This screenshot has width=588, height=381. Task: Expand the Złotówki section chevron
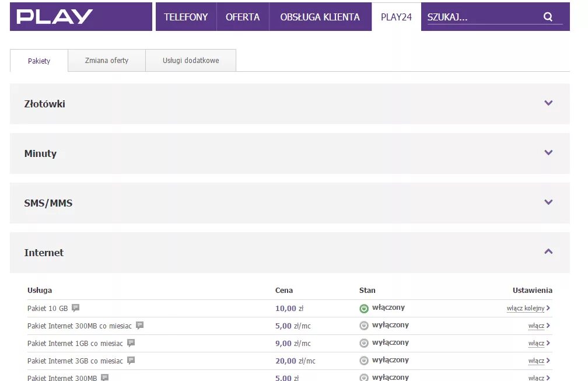pyautogui.click(x=548, y=103)
